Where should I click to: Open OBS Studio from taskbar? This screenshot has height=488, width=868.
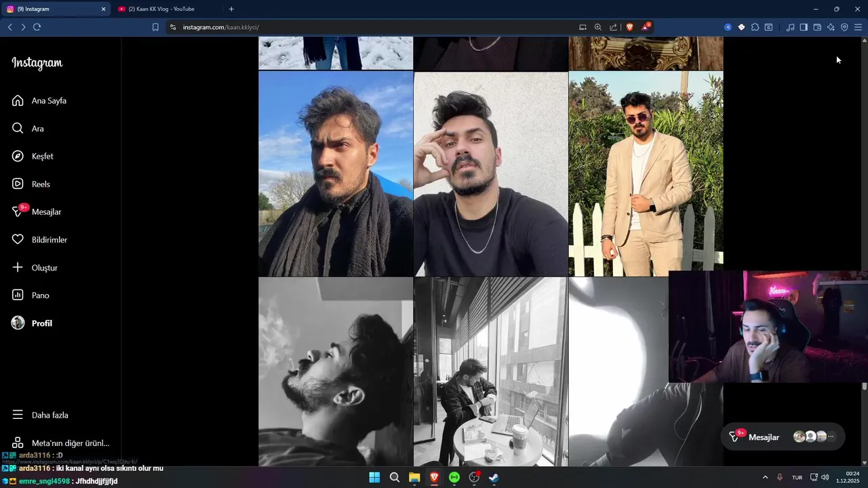[474, 477]
